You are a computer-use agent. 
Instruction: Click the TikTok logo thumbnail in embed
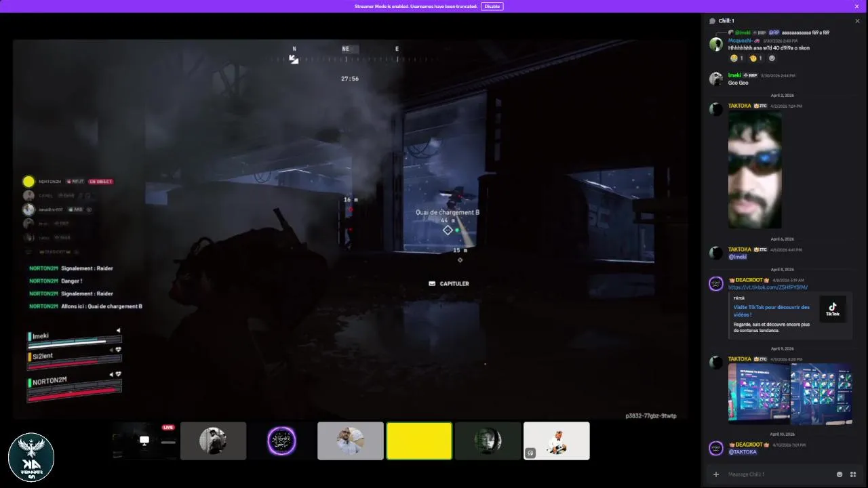833,309
